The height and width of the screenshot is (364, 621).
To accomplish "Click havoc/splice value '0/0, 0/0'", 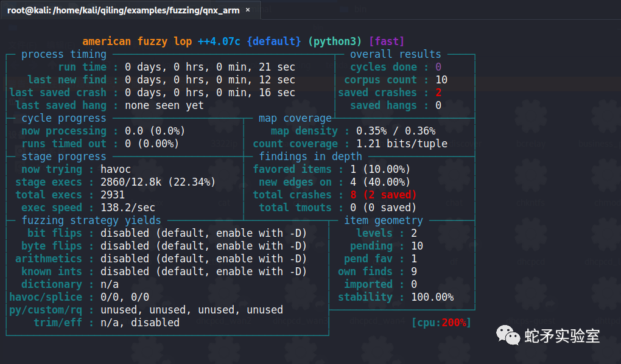I will pyautogui.click(x=125, y=296).
